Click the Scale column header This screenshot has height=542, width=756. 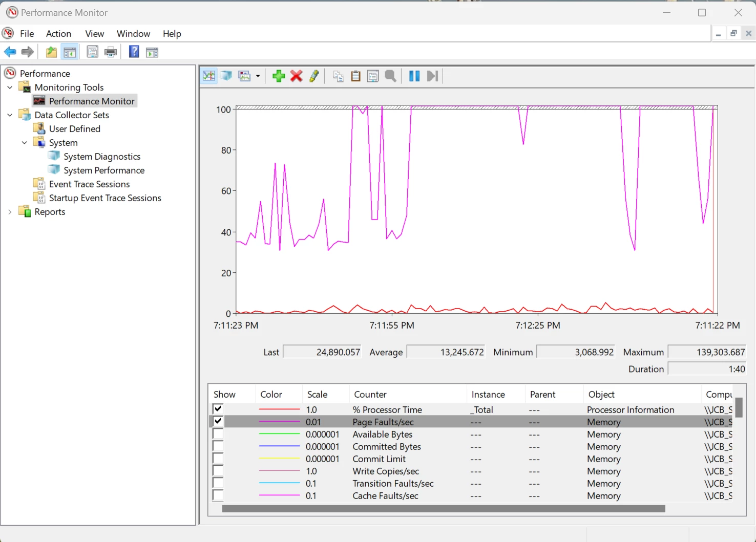pyautogui.click(x=326, y=395)
